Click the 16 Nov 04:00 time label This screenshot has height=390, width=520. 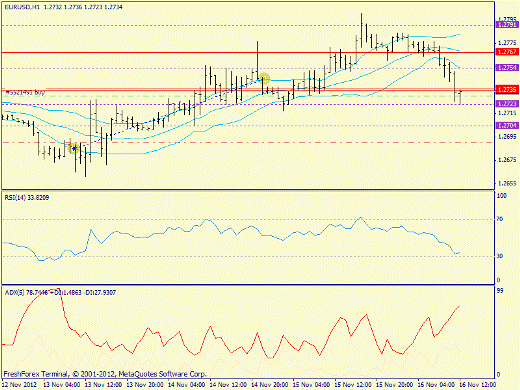tap(436, 385)
